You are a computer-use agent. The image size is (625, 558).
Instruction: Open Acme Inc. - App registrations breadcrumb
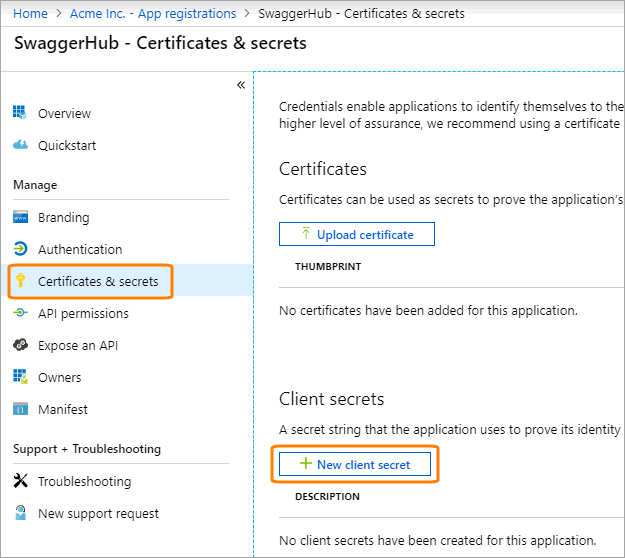click(x=153, y=14)
